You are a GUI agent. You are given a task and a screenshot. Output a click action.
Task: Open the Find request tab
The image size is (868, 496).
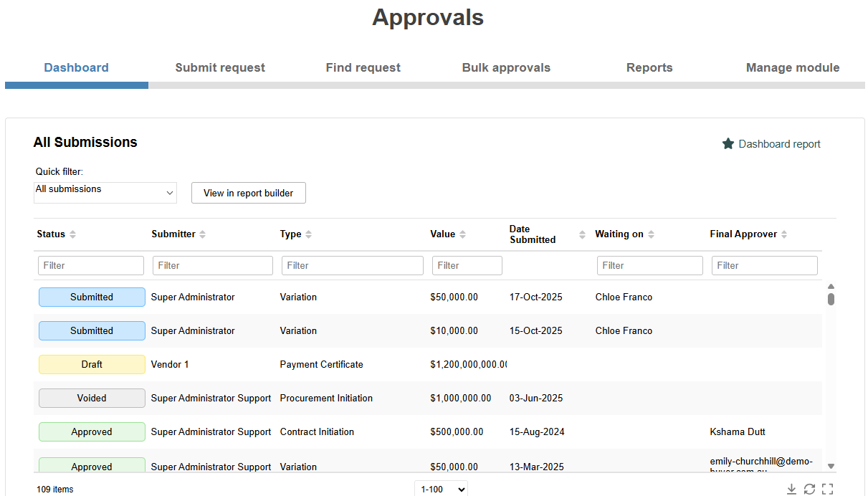363,68
